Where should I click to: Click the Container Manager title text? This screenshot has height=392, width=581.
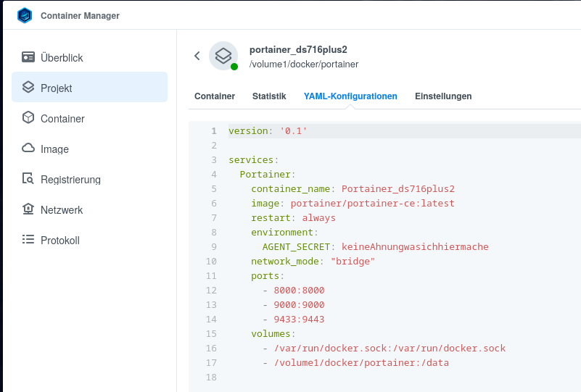[x=80, y=15]
